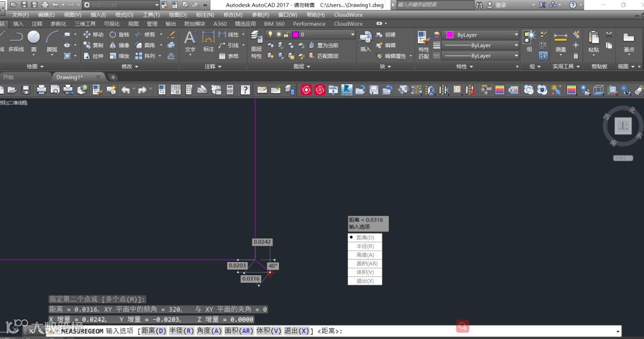Image resolution: width=644 pixels, height=339 pixels.
Task: Open the Format (格式(O)) menu
Action: tap(124, 15)
